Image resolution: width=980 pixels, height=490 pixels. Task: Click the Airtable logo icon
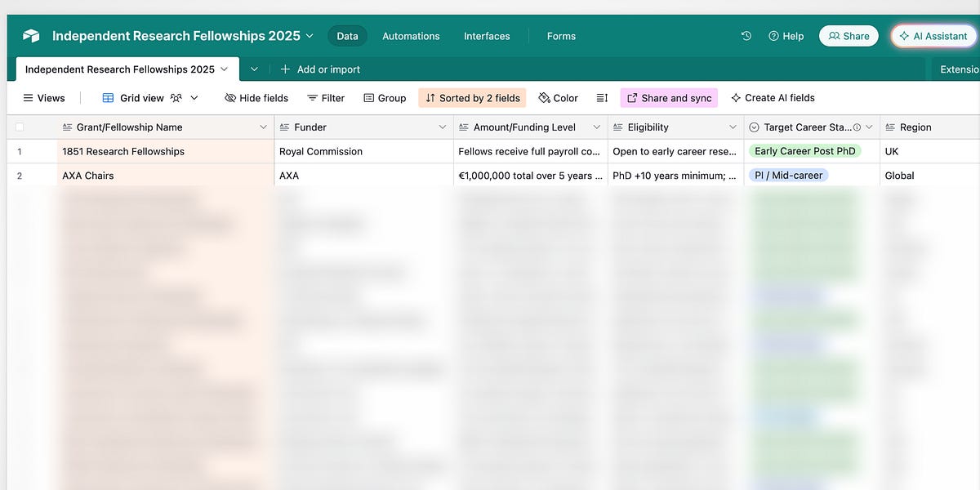[x=31, y=36]
